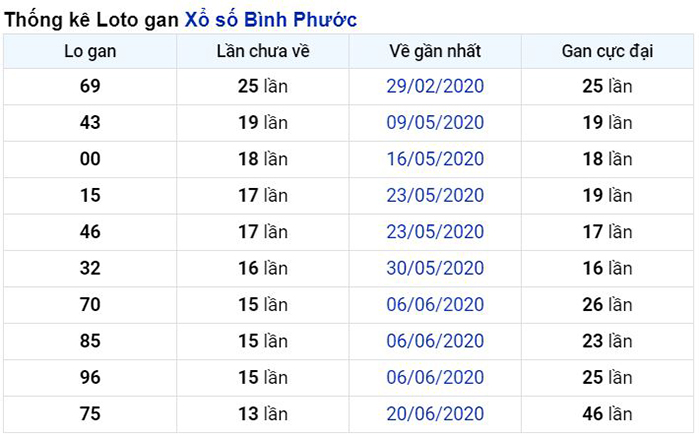Select loto number 00 in the Lo gan column
This screenshot has height=436, width=700.
click(90, 159)
